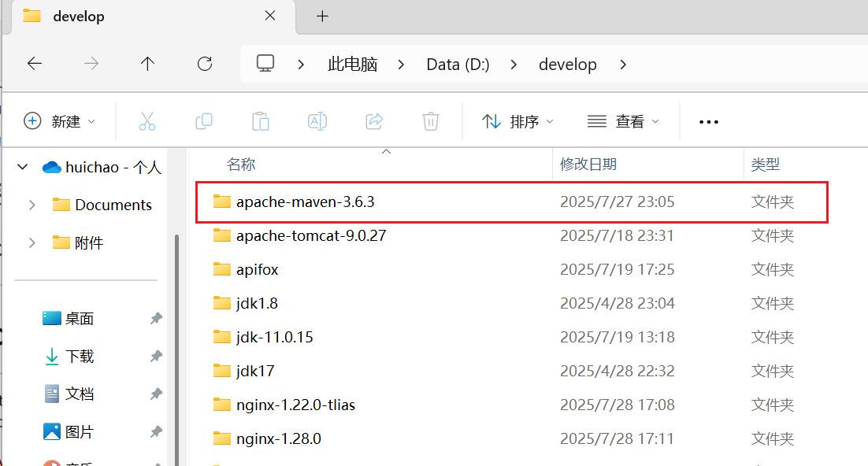The height and width of the screenshot is (466, 868).
Task: Go back with the left arrow button
Action: click(35, 64)
